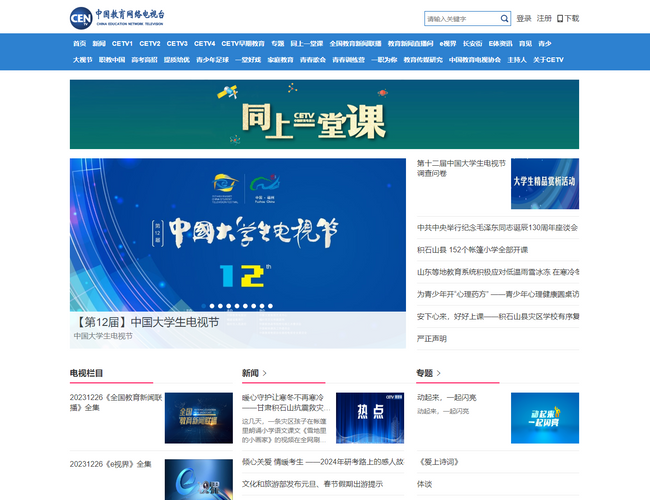Click the 下载 download icon
Screen dimensions: 650x500
coord(561,18)
